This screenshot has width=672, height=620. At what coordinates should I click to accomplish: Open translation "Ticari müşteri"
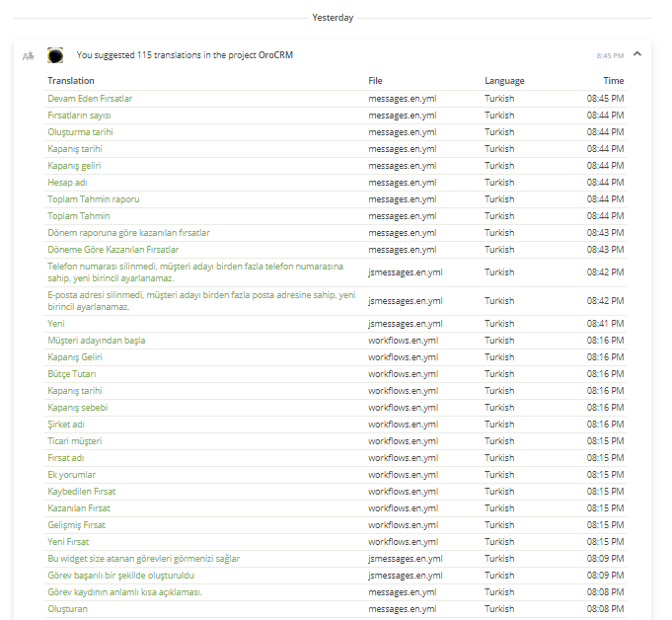pos(75,440)
